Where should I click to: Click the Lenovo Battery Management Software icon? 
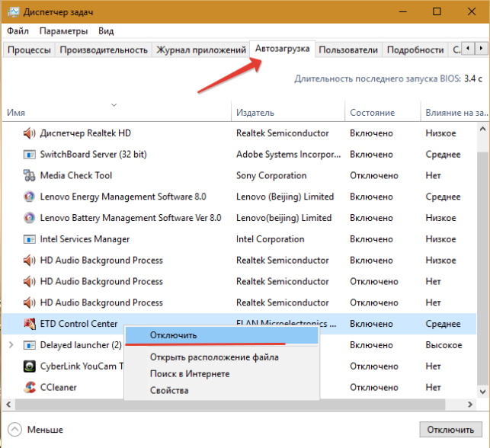[x=30, y=218]
